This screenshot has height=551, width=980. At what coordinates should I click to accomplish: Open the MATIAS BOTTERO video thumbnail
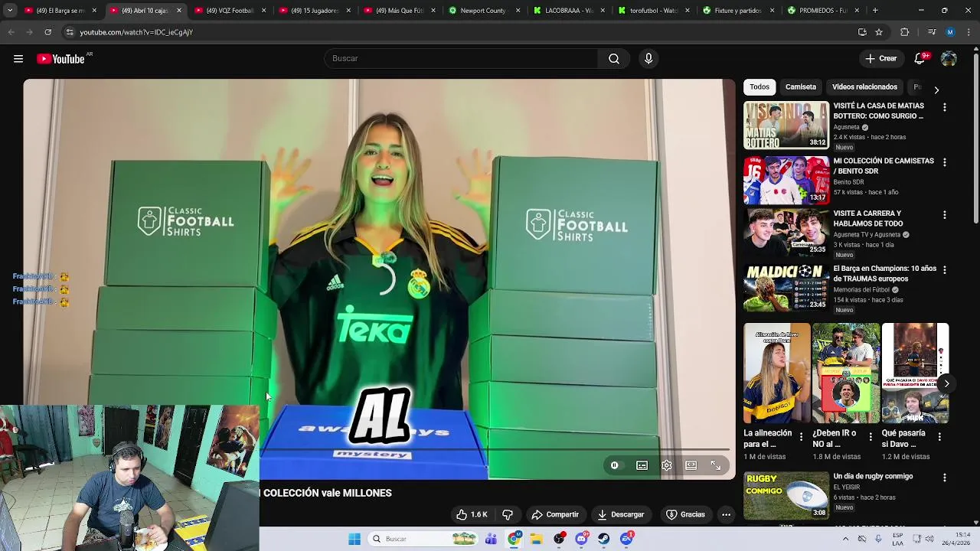(786, 125)
